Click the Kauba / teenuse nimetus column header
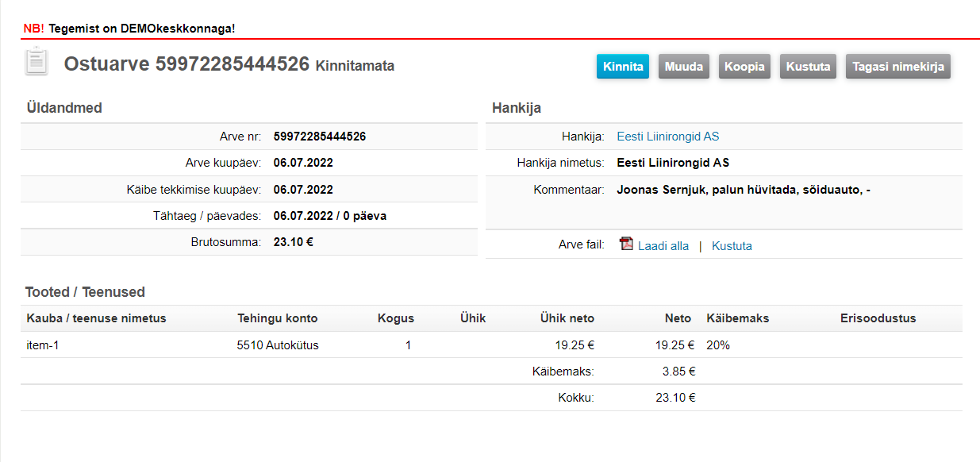 coord(96,318)
